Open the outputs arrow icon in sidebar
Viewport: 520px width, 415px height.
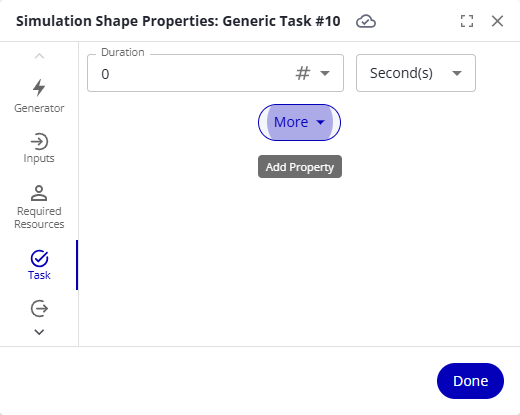tap(39, 308)
